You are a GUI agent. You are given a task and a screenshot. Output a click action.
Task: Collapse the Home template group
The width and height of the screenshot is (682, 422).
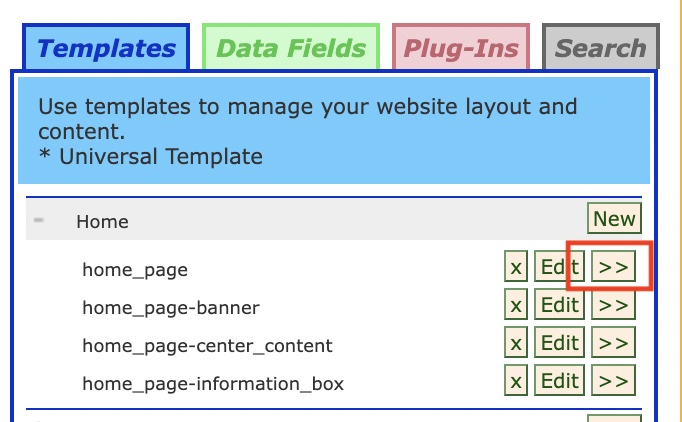click(39, 221)
